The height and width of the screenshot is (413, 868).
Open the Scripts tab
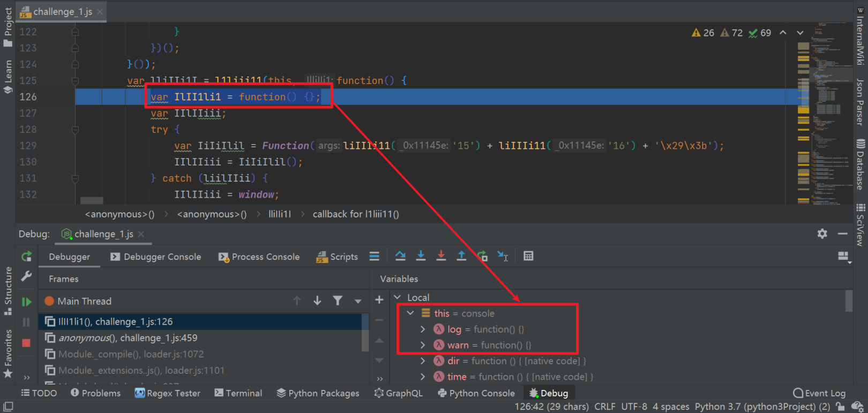tap(337, 257)
